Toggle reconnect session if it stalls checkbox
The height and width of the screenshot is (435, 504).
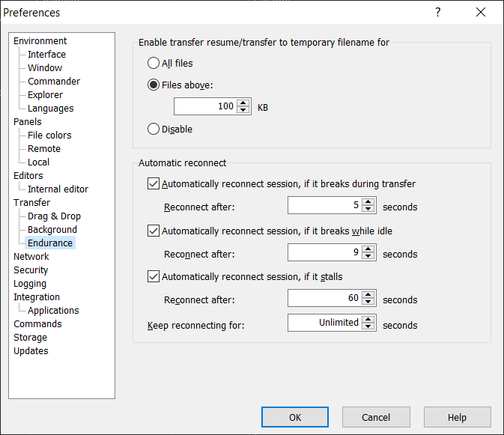[x=154, y=276]
